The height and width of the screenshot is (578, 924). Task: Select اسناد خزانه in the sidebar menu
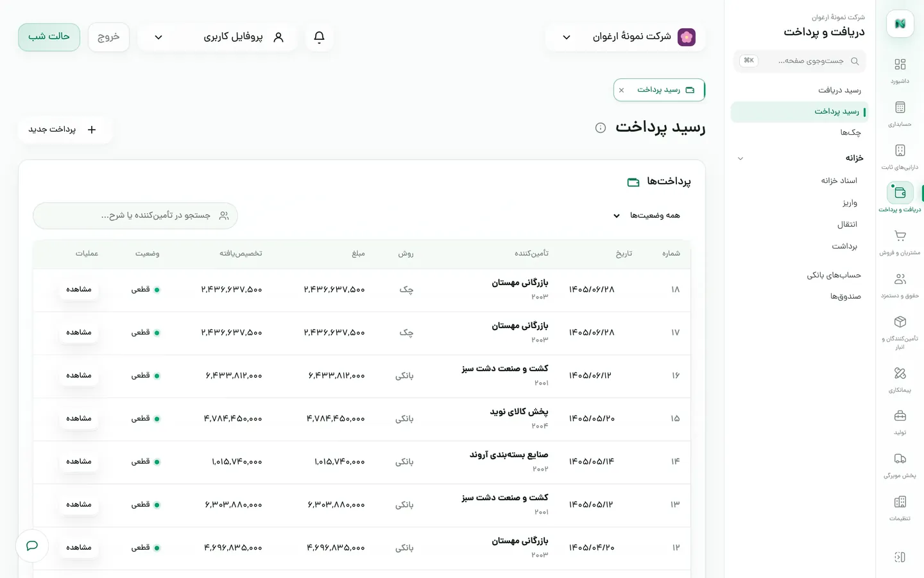pos(839,181)
